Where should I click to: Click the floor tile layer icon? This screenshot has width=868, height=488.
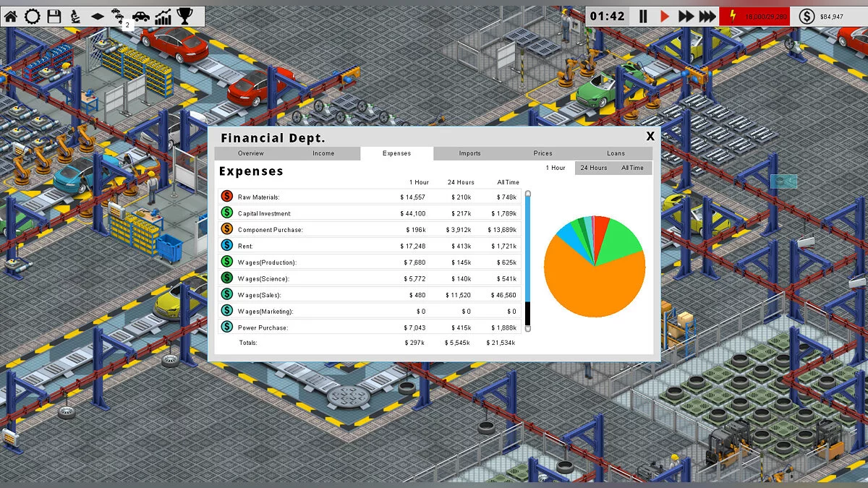pos(97,16)
